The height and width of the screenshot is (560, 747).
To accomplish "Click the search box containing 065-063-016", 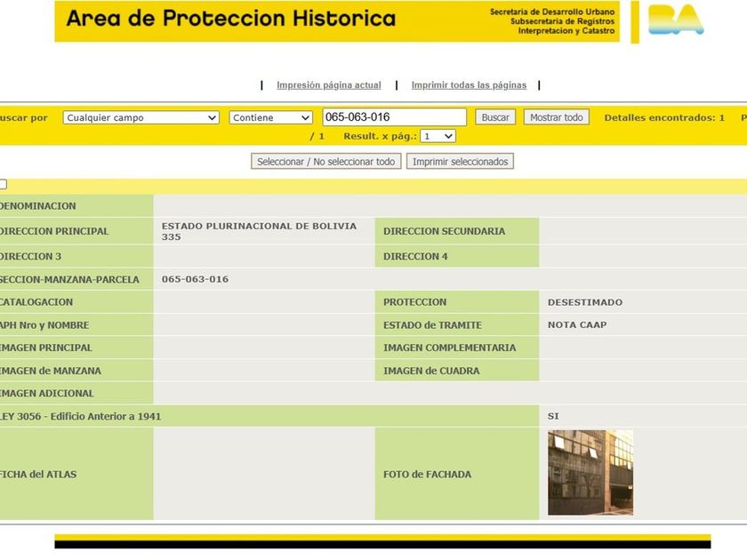I will (394, 117).
